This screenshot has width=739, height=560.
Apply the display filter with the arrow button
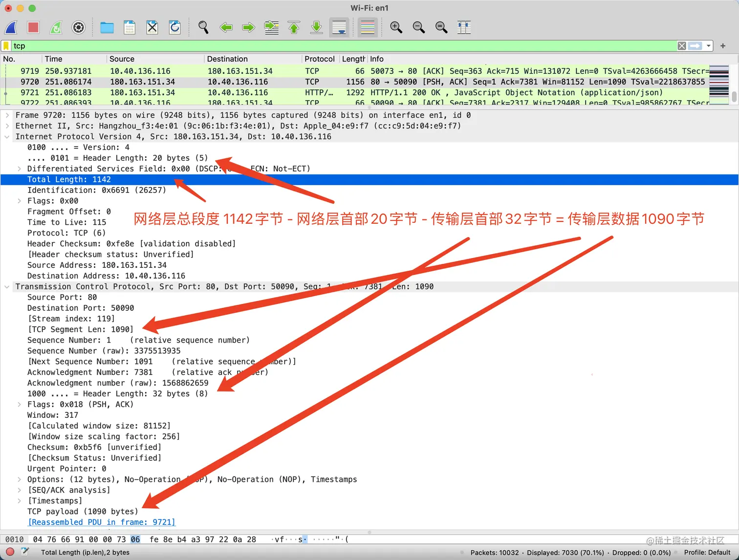click(x=695, y=46)
